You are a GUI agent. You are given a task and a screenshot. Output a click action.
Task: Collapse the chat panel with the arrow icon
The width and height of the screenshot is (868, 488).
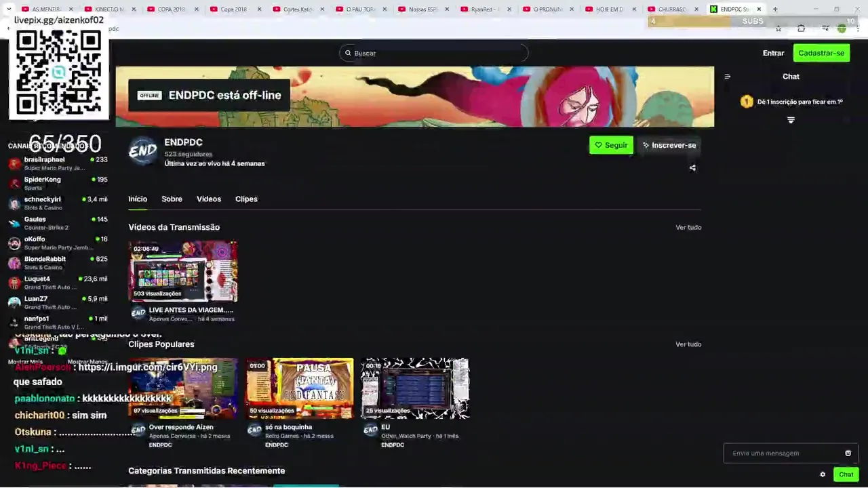pyautogui.click(x=727, y=77)
